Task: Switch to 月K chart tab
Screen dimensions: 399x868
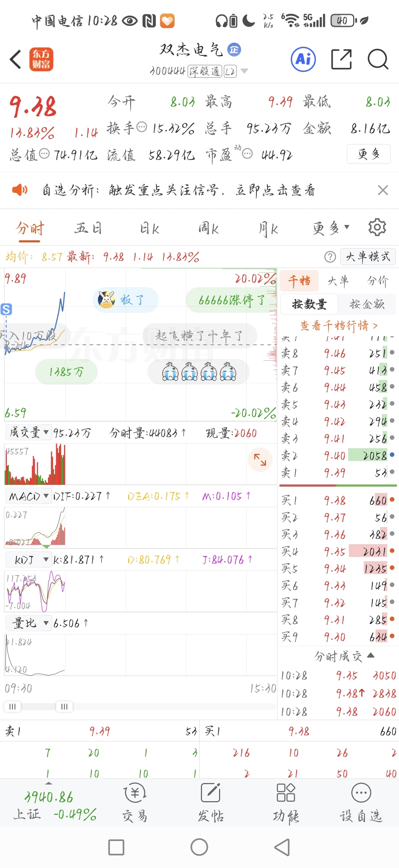Action: tap(268, 228)
